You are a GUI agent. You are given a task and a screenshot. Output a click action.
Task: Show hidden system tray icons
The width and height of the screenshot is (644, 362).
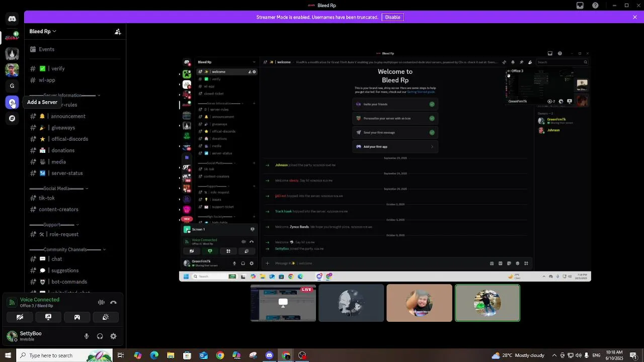click(554, 355)
